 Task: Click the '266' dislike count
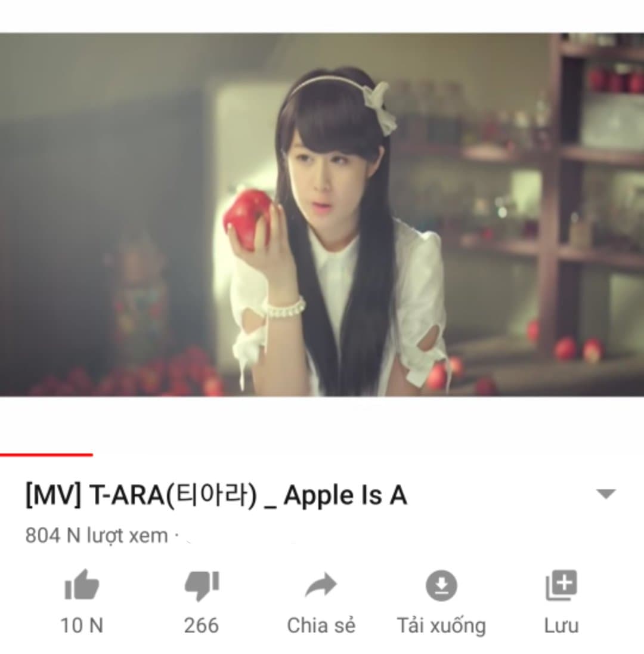pyautogui.click(x=202, y=625)
